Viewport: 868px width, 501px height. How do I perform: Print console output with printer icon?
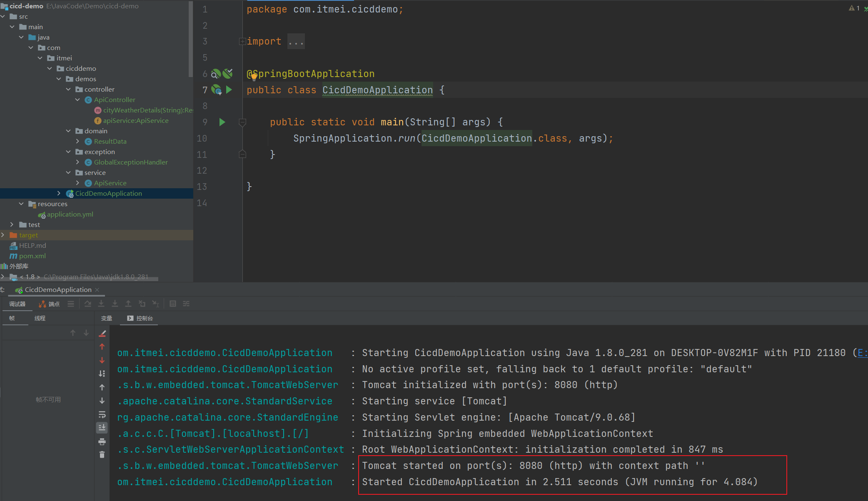tap(102, 441)
